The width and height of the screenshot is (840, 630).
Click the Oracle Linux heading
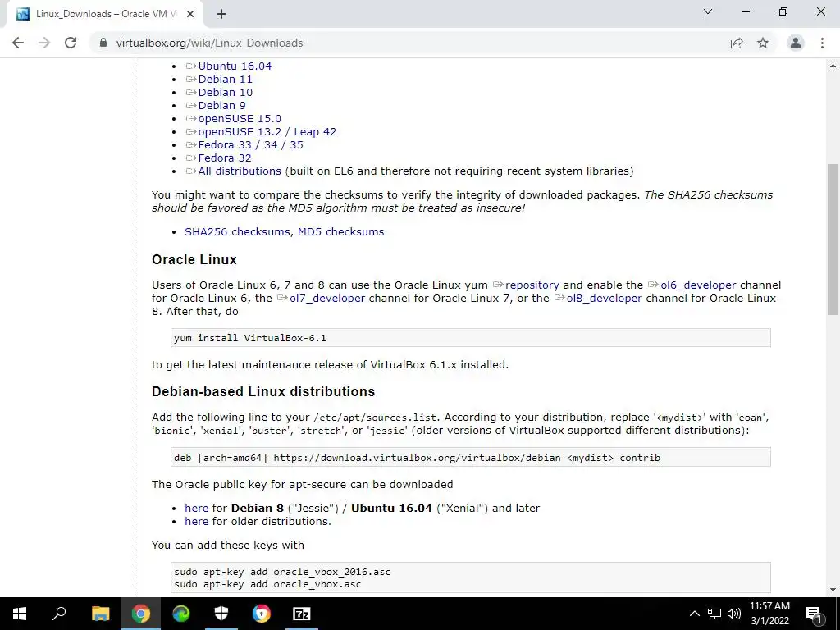[194, 260]
